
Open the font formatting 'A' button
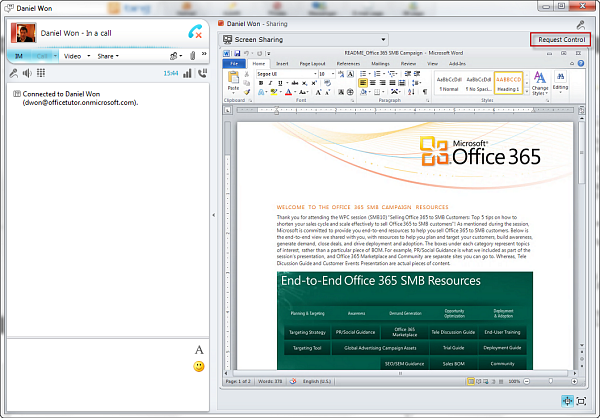pyautogui.click(x=199, y=350)
